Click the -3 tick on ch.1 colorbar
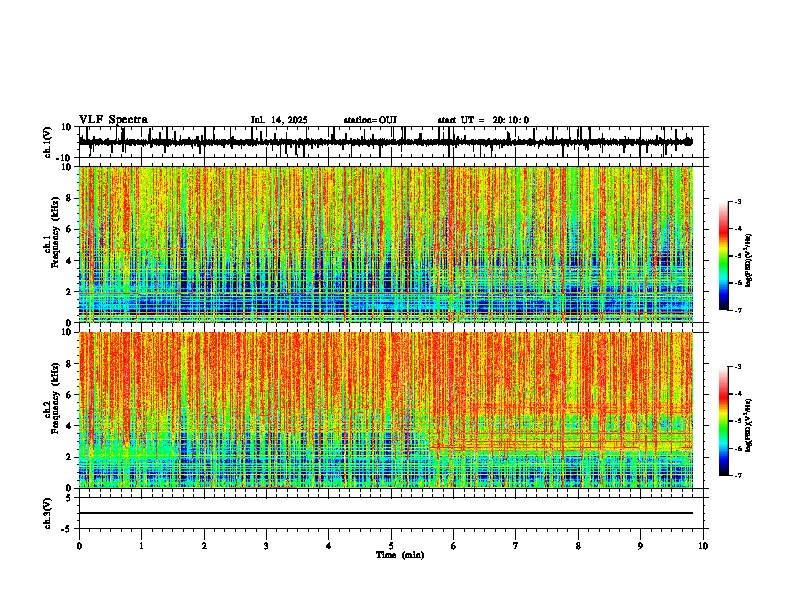The image size is (792, 612). (738, 202)
